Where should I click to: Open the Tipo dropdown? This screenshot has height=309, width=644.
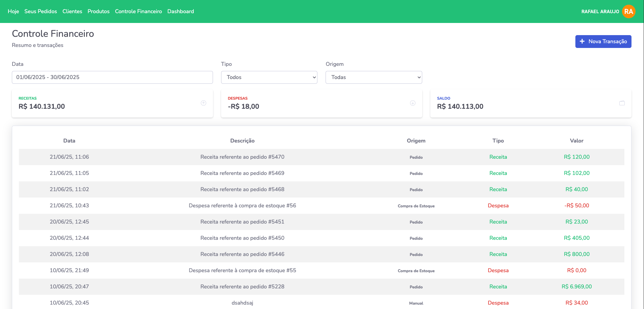[269, 77]
